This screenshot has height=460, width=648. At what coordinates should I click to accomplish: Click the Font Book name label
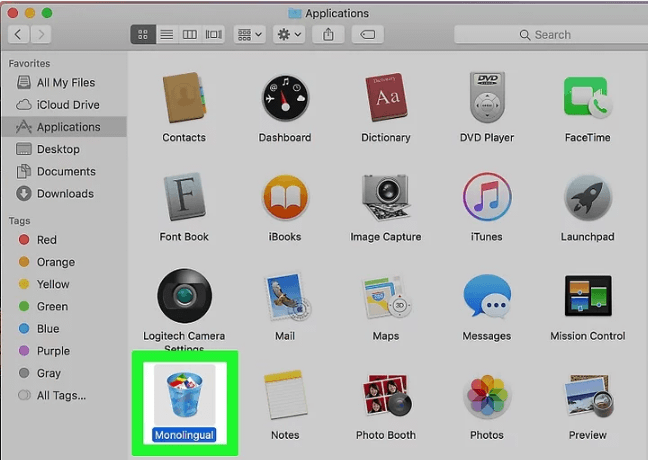pyautogui.click(x=184, y=237)
